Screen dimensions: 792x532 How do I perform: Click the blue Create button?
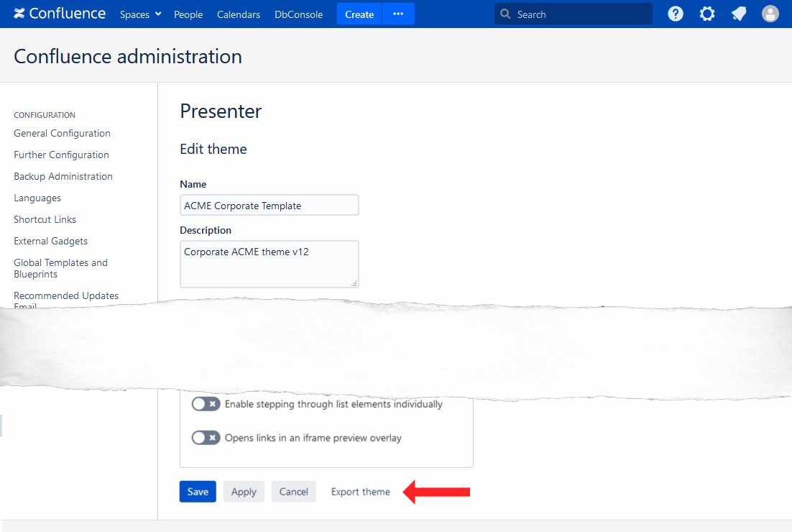[359, 14]
